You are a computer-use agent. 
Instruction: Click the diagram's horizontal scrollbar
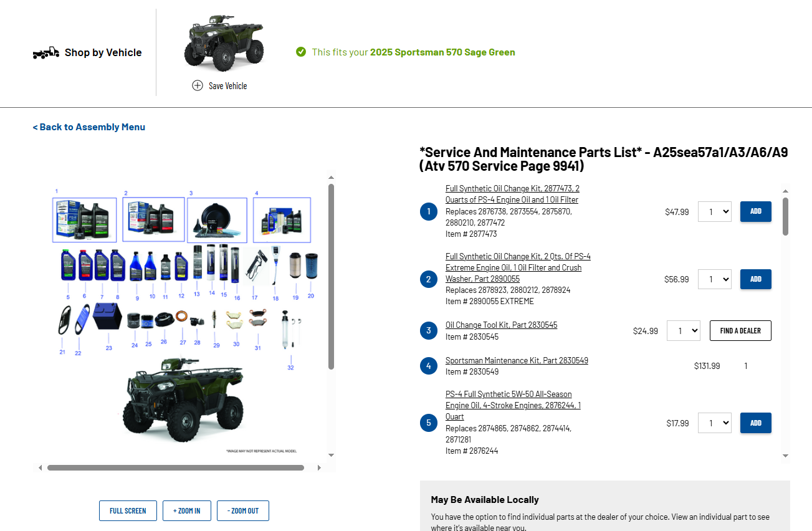pyautogui.click(x=176, y=467)
